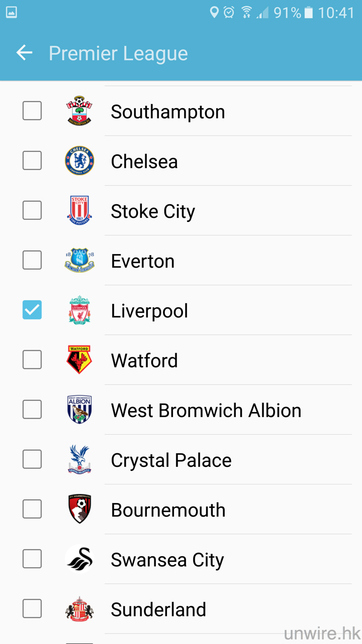The height and width of the screenshot is (644, 362).
Task: Tick the West Bromwich Albion checkbox
Action: click(x=32, y=410)
